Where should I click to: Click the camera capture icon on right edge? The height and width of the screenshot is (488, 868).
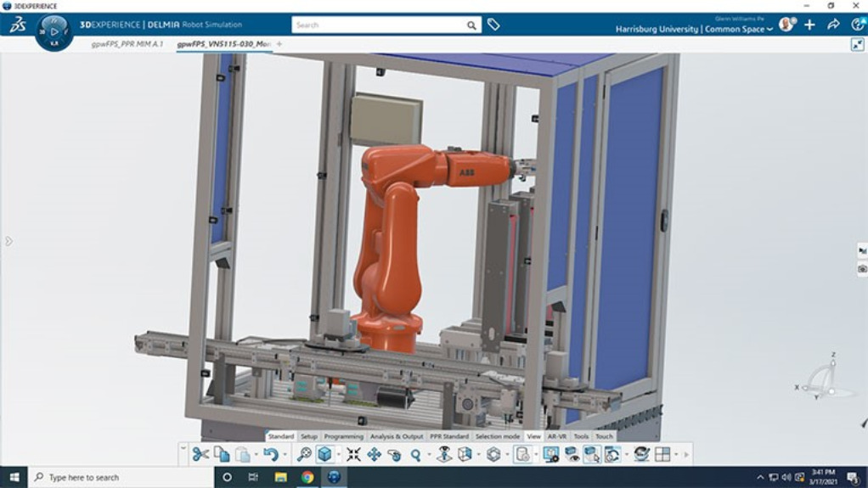(862, 269)
